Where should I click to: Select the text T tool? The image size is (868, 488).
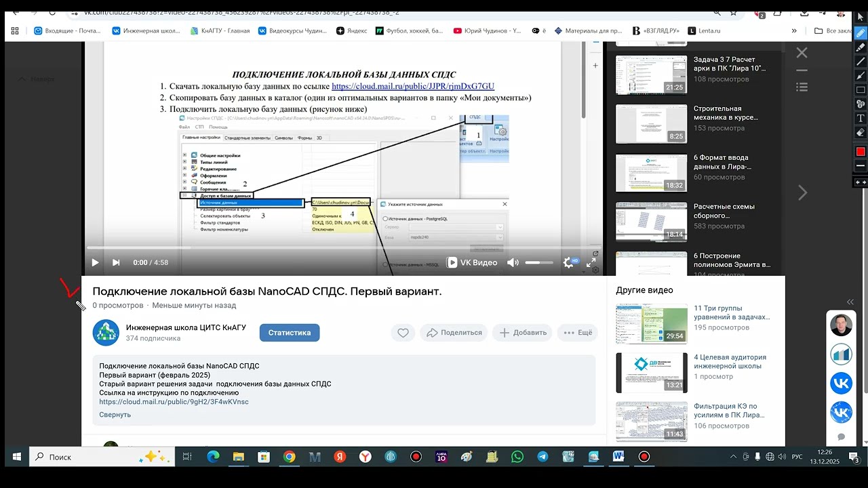[x=861, y=119]
